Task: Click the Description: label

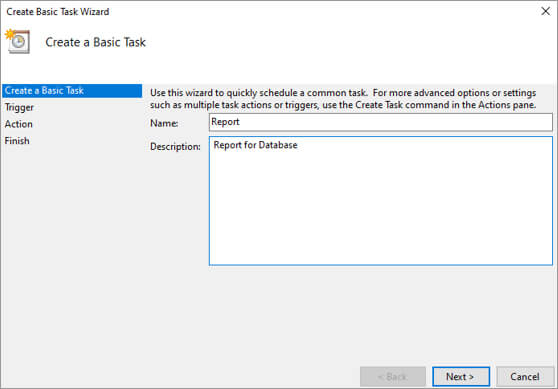Action: [175, 147]
